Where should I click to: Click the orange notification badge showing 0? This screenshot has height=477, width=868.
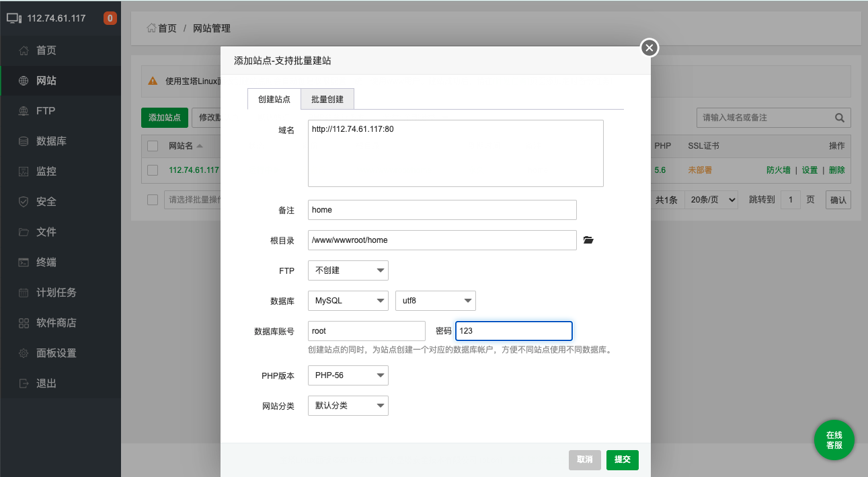point(110,18)
